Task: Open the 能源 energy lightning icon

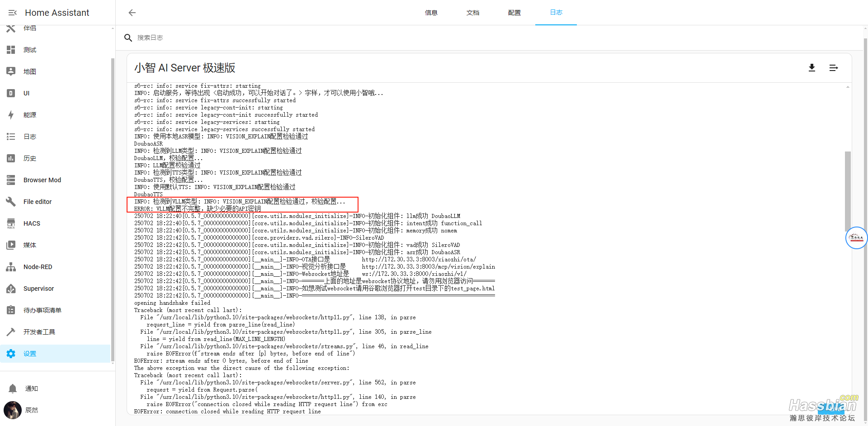Action: (x=11, y=115)
